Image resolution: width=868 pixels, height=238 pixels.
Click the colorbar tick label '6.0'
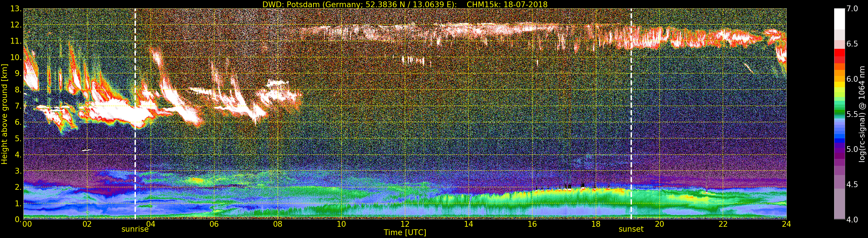pyautogui.click(x=852, y=79)
